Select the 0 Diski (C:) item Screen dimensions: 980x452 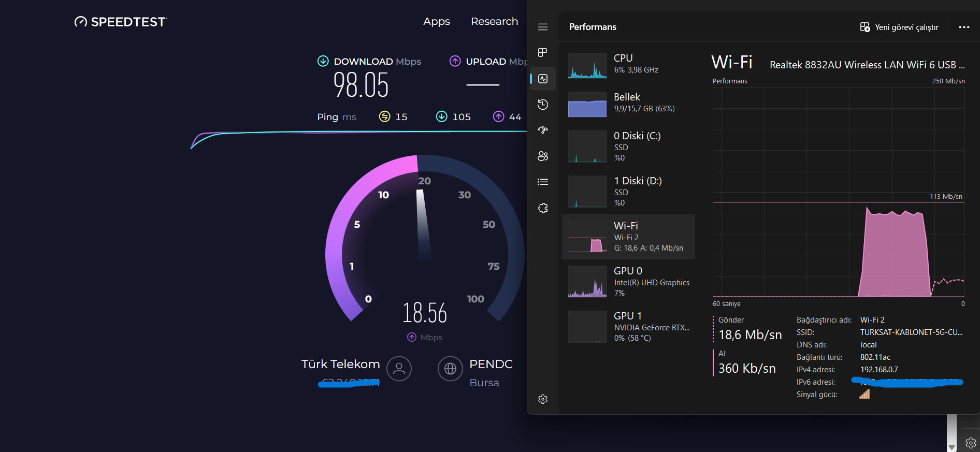point(628,147)
